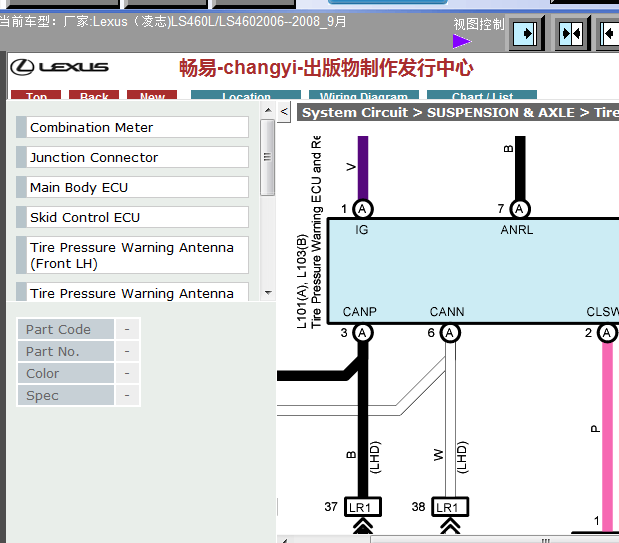Screen dimensions: 619x543
Task: Click connector A pin 3 CANP terminal
Action: click(362, 333)
